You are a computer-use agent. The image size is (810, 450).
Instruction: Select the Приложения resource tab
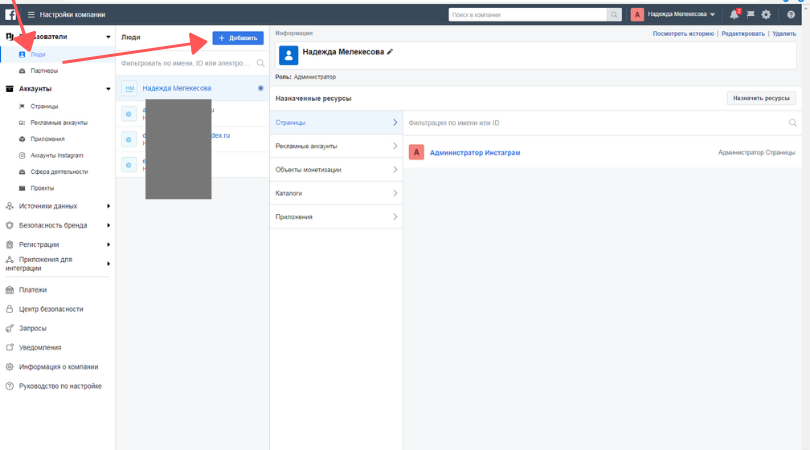336,217
